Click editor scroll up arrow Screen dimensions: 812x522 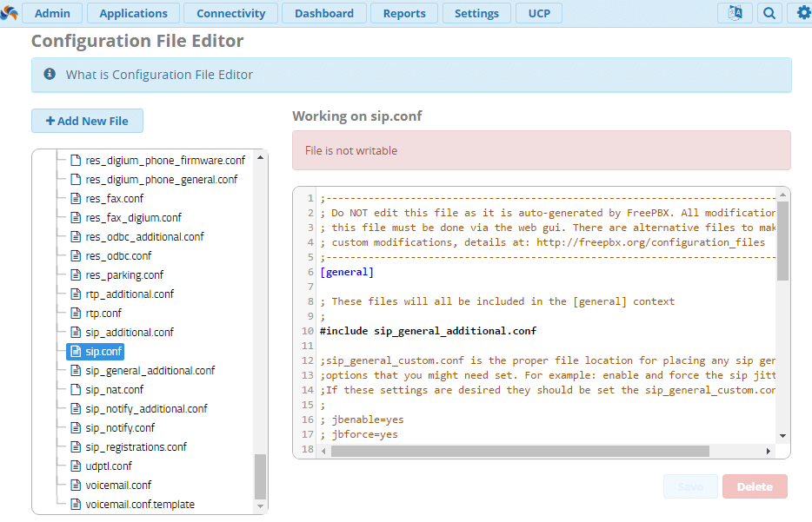coord(782,195)
